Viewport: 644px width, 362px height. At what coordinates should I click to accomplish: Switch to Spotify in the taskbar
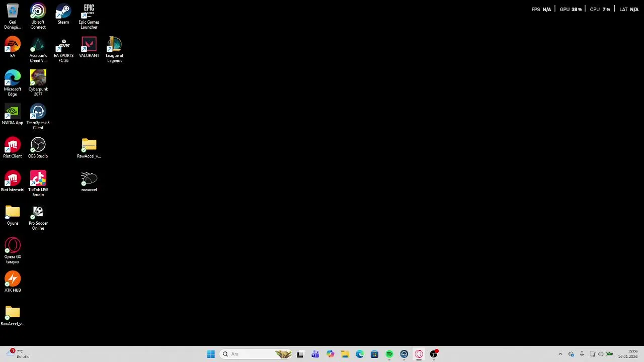pos(389,354)
